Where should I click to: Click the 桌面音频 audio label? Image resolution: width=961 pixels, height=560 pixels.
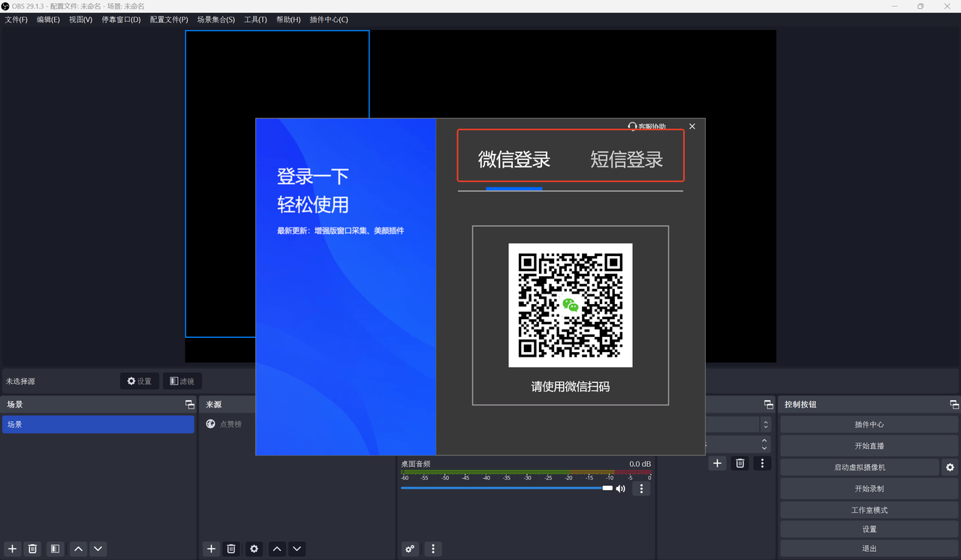416,464
